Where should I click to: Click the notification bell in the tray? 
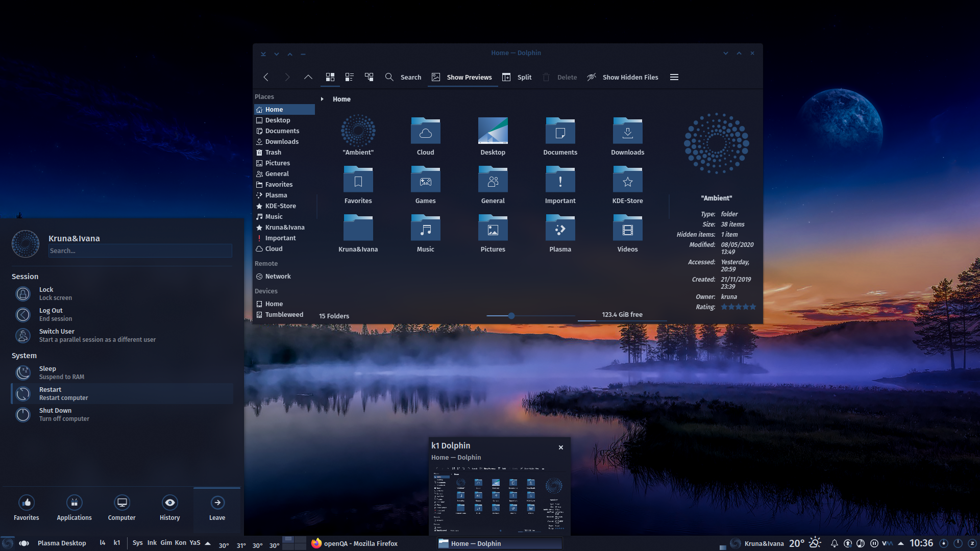coord(835,543)
